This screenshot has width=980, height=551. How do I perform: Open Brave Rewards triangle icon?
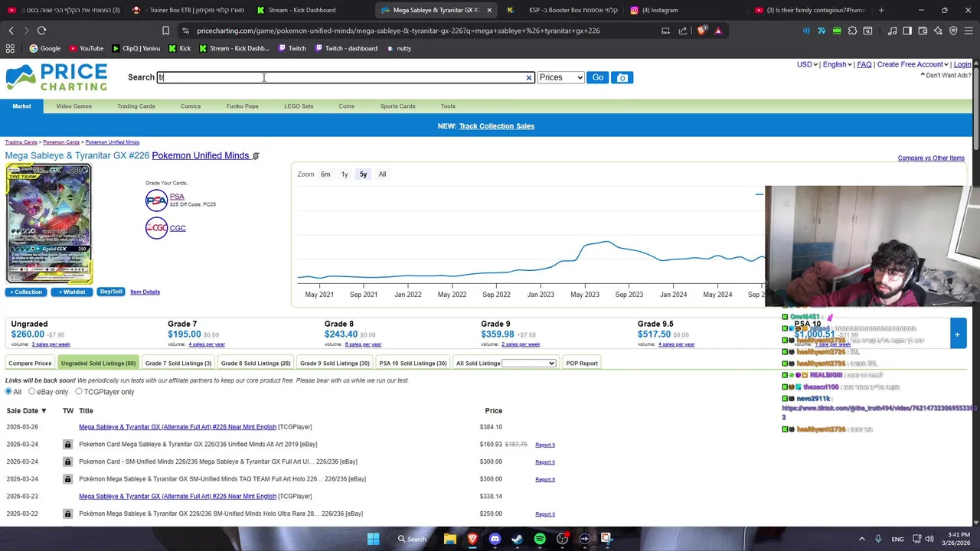click(x=718, y=31)
